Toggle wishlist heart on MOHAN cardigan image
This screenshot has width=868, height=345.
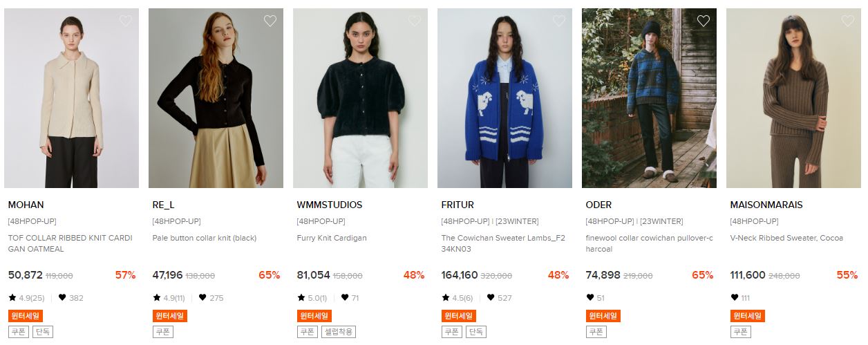126,21
